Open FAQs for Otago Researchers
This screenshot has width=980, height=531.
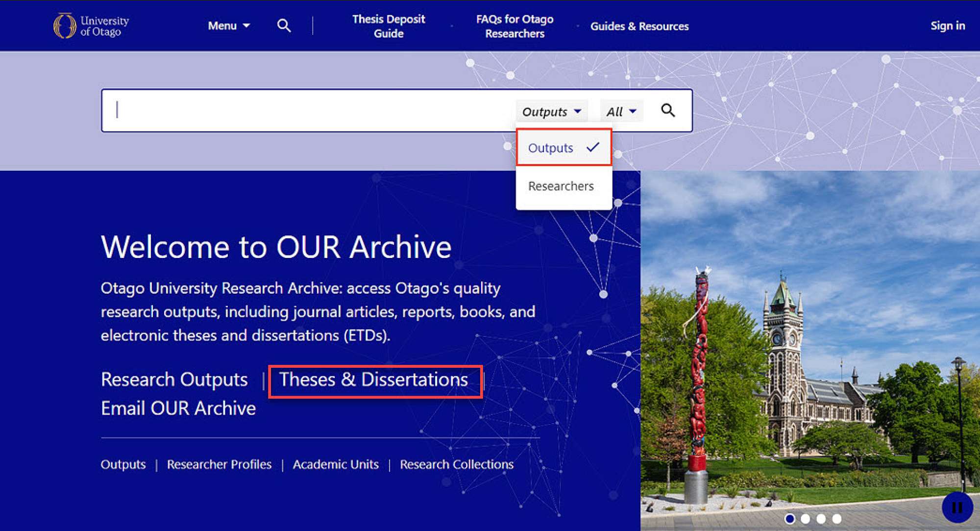(x=514, y=26)
